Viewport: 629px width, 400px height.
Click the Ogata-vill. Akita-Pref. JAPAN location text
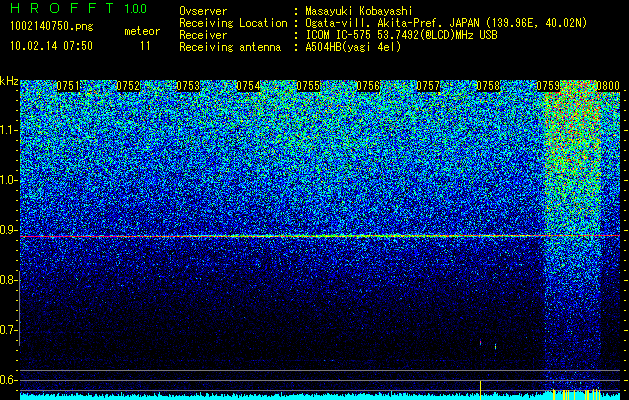coord(446,23)
